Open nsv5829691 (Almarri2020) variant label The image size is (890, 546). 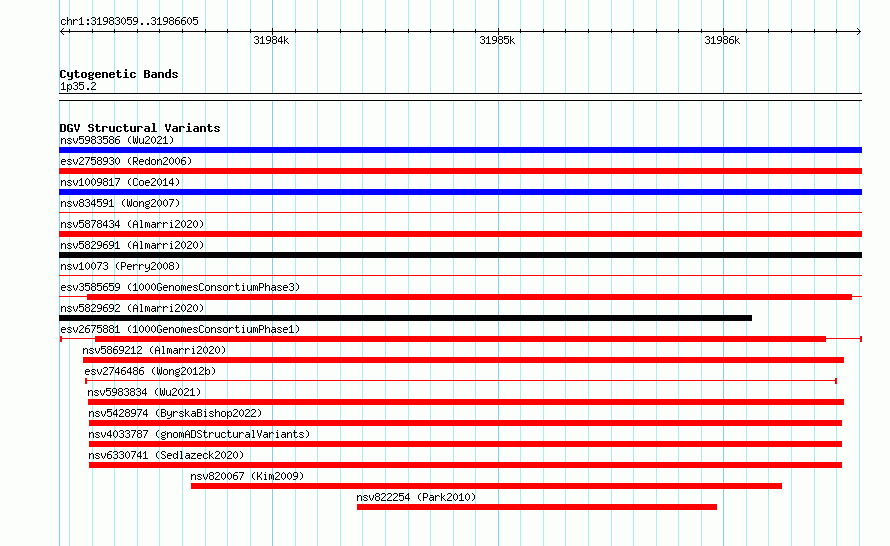pyautogui.click(x=132, y=245)
